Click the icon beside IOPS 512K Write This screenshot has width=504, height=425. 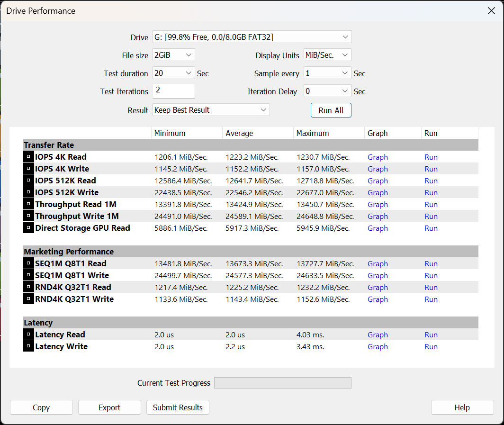pyautogui.click(x=28, y=192)
